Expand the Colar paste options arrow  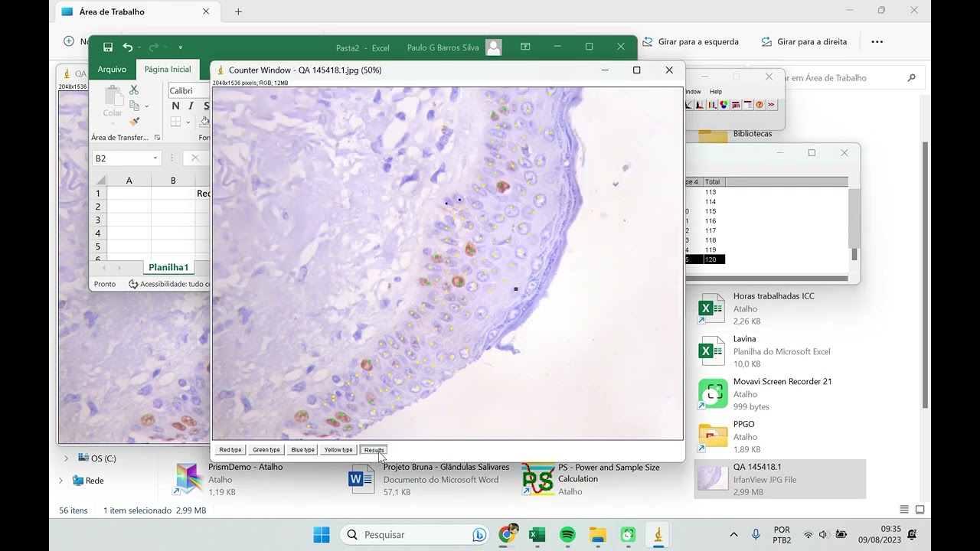pyautogui.click(x=113, y=122)
